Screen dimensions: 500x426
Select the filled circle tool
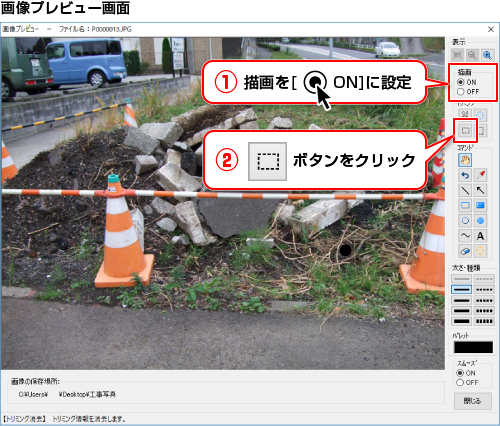480,221
